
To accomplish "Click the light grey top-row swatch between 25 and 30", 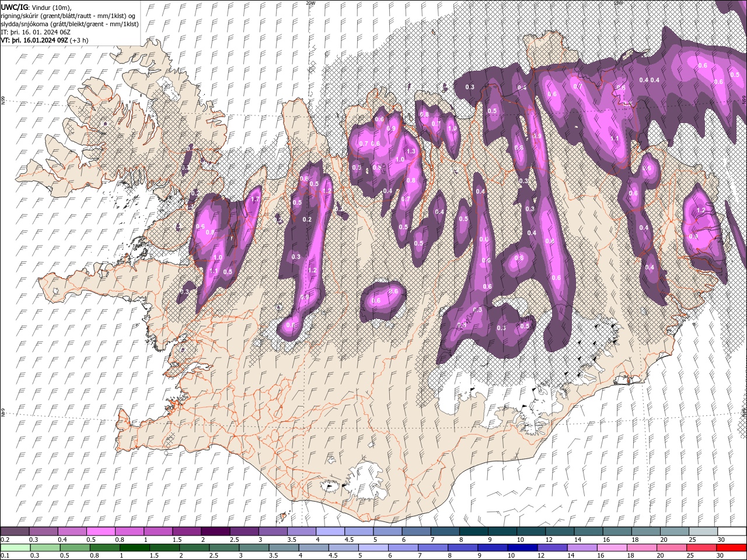I will 704,531.
